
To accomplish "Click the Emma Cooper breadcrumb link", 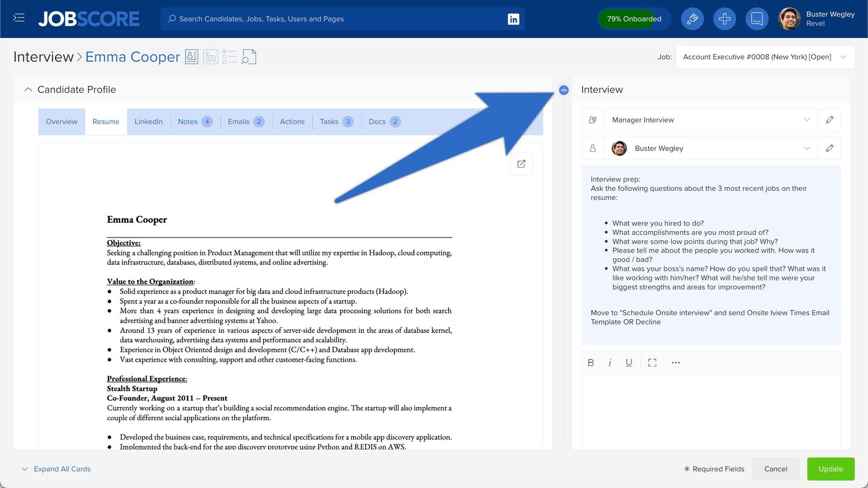I will [132, 57].
